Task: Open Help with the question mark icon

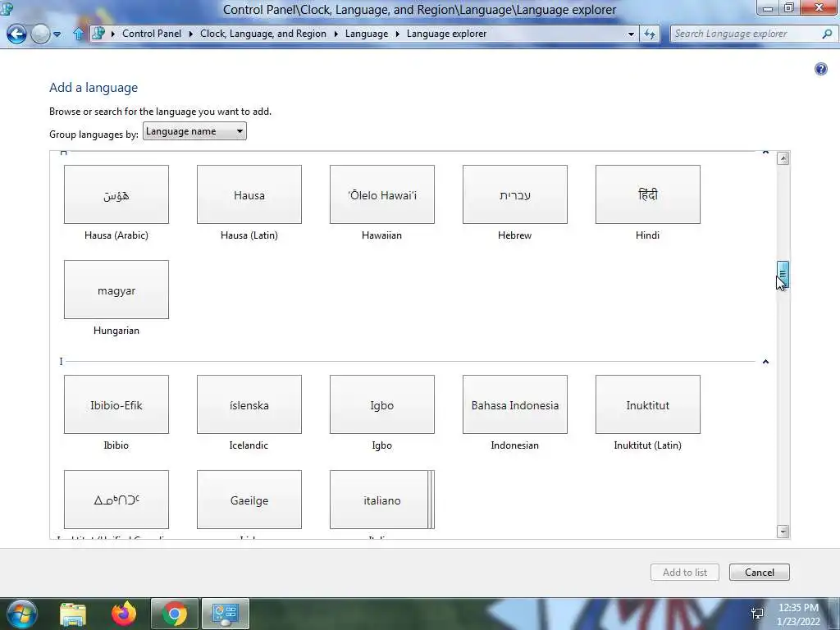Action: click(x=820, y=69)
